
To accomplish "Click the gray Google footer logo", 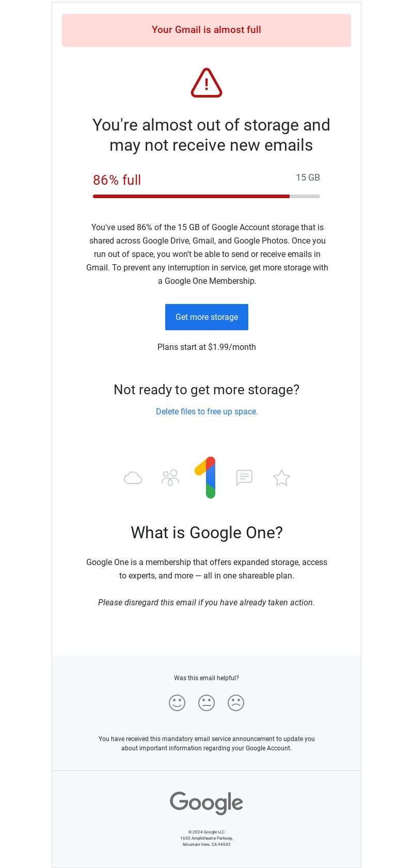I will (x=206, y=803).
